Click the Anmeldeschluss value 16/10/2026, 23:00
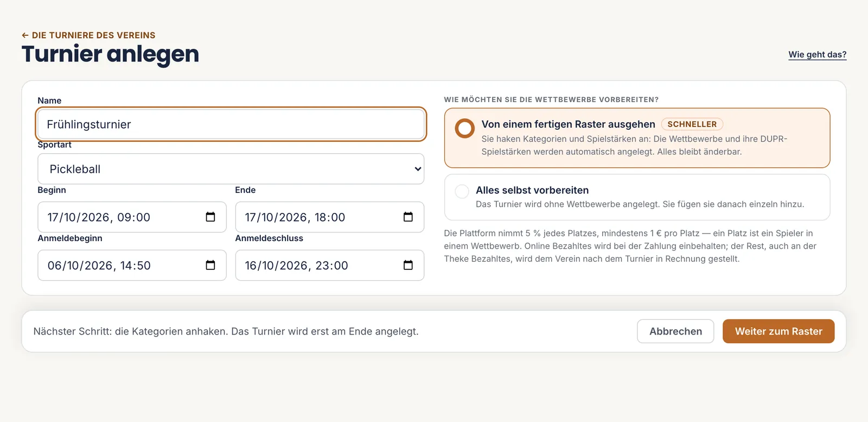This screenshot has height=422, width=868. pyautogui.click(x=296, y=266)
